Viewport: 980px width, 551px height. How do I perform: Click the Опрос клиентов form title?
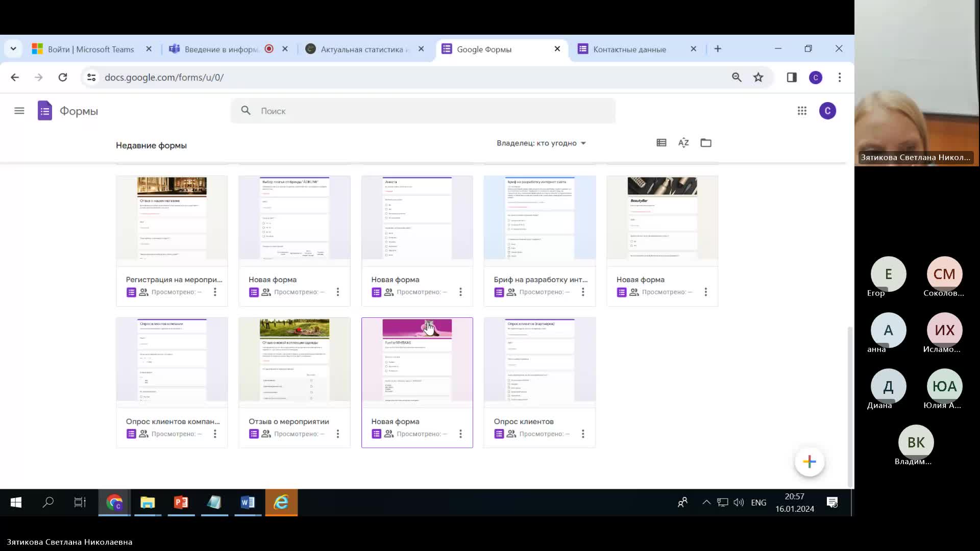[524, 421]
